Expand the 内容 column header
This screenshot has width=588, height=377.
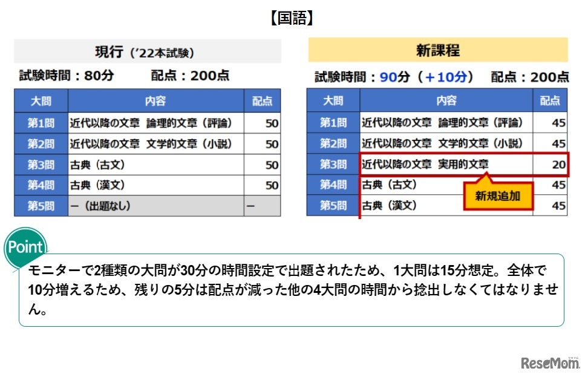pyautogui.click(x=155, y=101)
